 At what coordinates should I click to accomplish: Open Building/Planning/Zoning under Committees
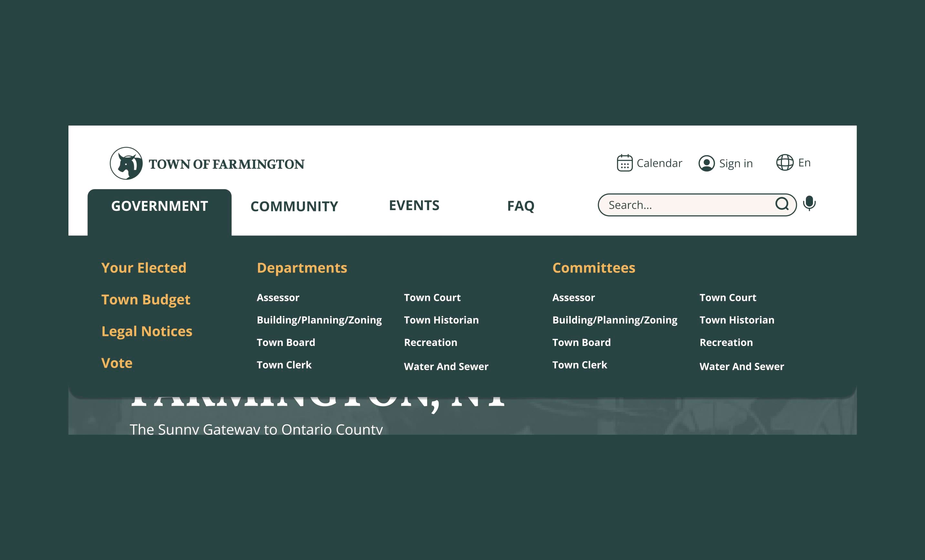tap(615, 320)
